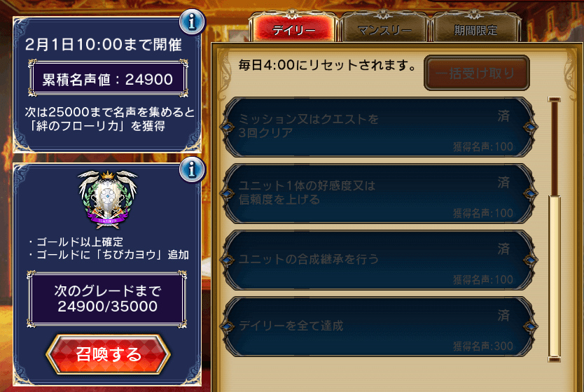Open info icon on event fame panel
This screenshot has width=584, height=392.
click(x=192, y=22)
